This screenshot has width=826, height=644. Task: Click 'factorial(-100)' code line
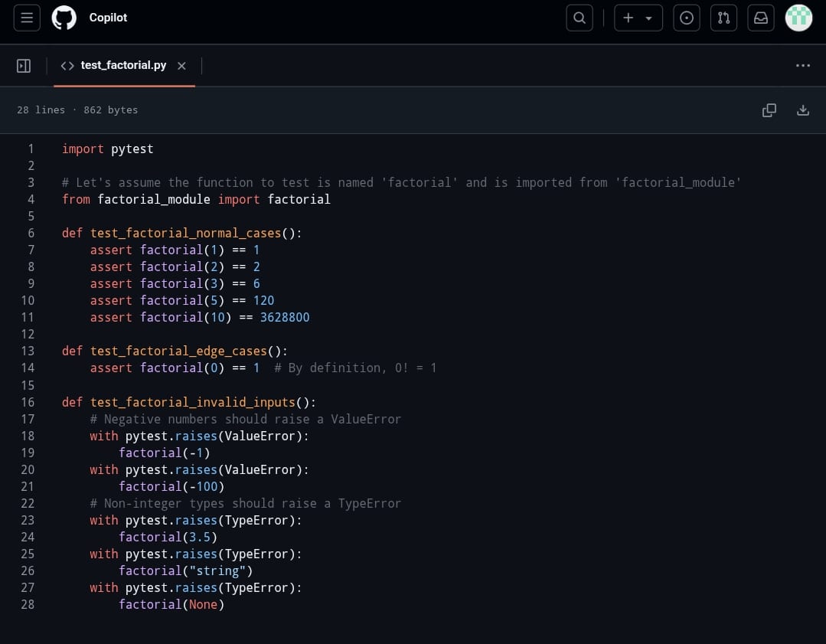171,486
